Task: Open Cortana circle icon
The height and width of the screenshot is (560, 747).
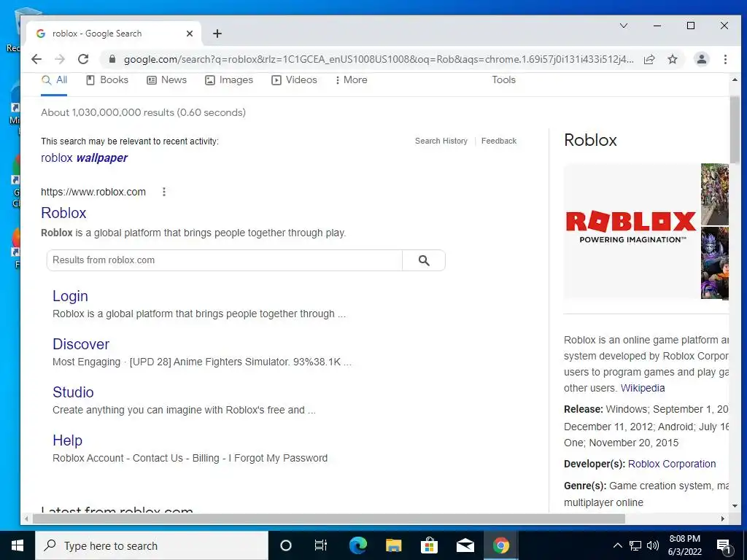Action: 285,545
